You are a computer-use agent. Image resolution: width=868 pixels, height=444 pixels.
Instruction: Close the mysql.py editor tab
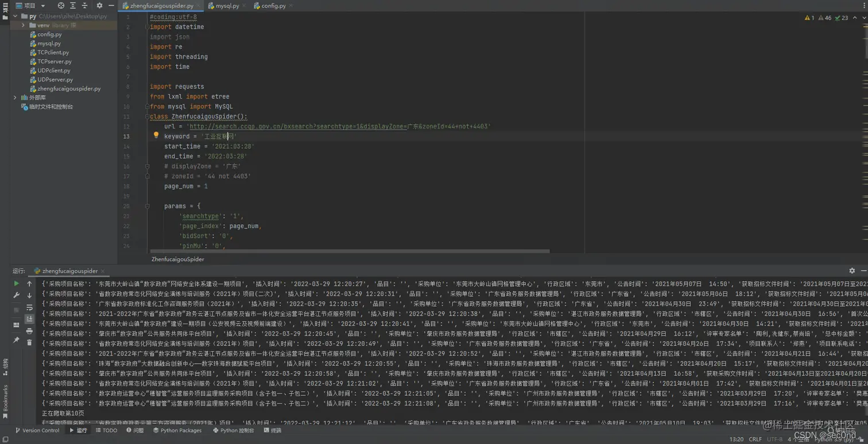click(x=244, y=6)
